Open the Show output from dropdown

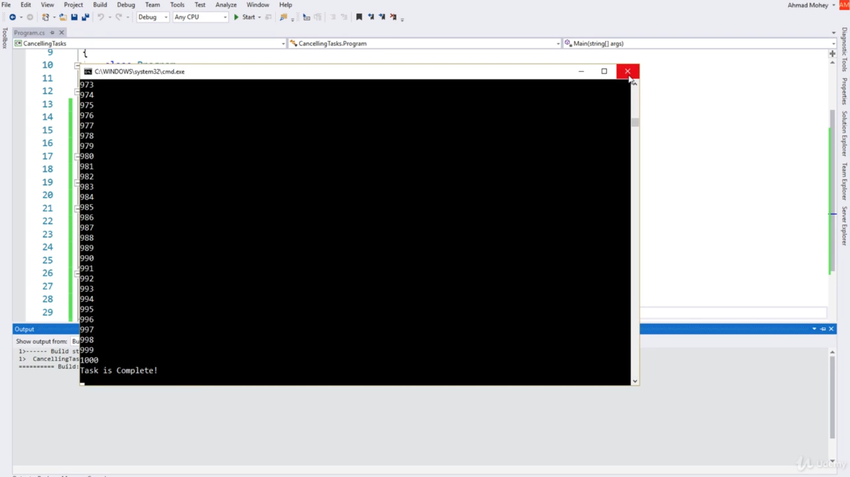coord(75,341)
